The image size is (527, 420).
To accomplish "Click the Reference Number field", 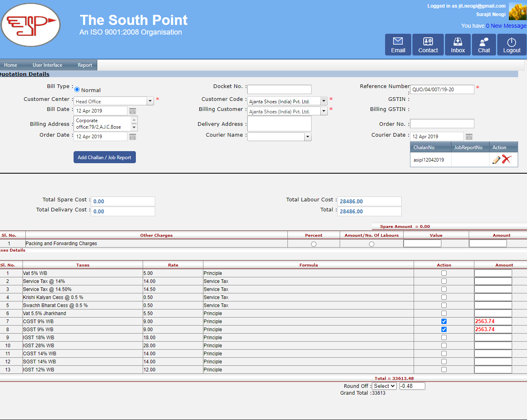I will point(442,89).
